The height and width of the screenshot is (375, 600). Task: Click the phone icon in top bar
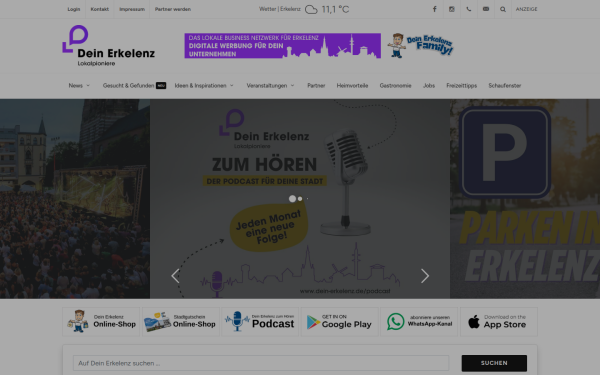[x=468, y=9]
